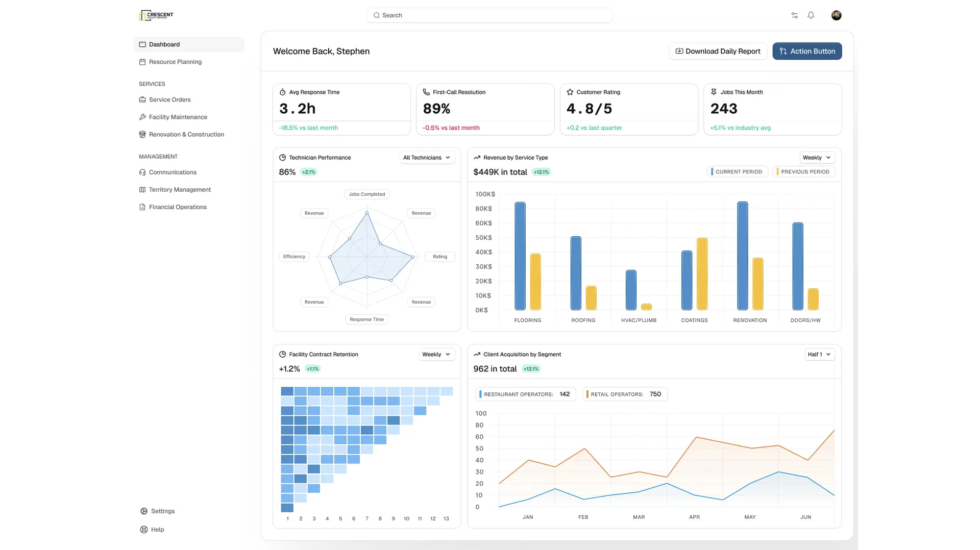Click the Facility Maintenance wrench icon
The height and width of the screenshot is (550, 980).
(x=142, y=117)
